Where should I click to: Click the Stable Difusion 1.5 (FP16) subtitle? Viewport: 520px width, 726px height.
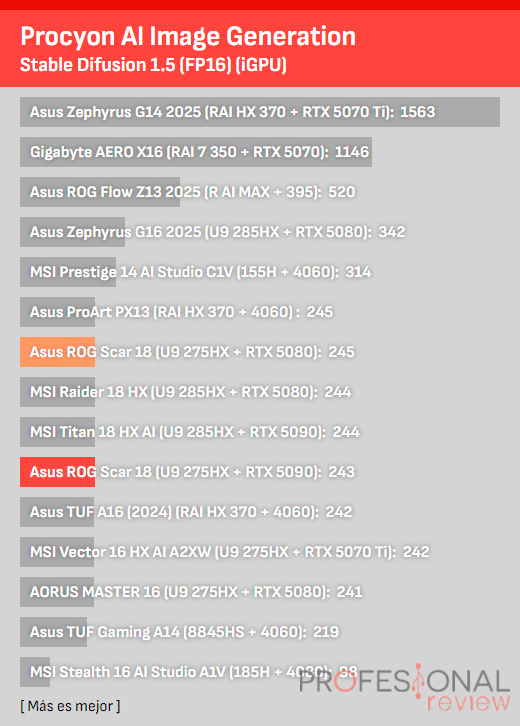(153, 65)
